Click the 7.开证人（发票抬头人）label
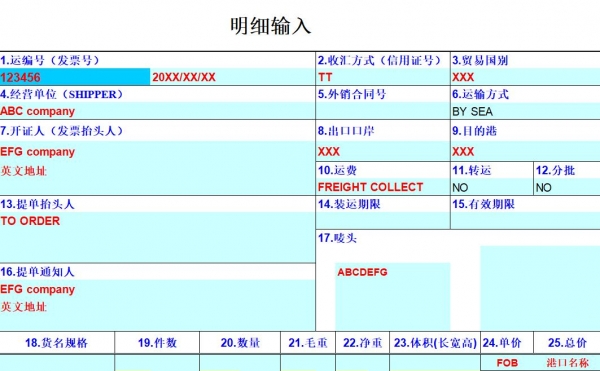This screenshot has height=371, width=600. [x=61, y=131]
